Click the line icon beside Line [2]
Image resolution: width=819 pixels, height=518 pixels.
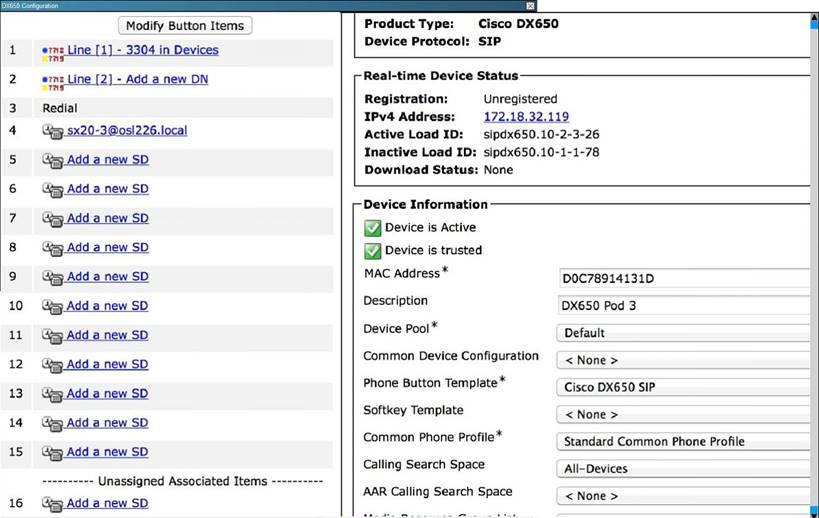pyautogui.click(x=53, y=80)
